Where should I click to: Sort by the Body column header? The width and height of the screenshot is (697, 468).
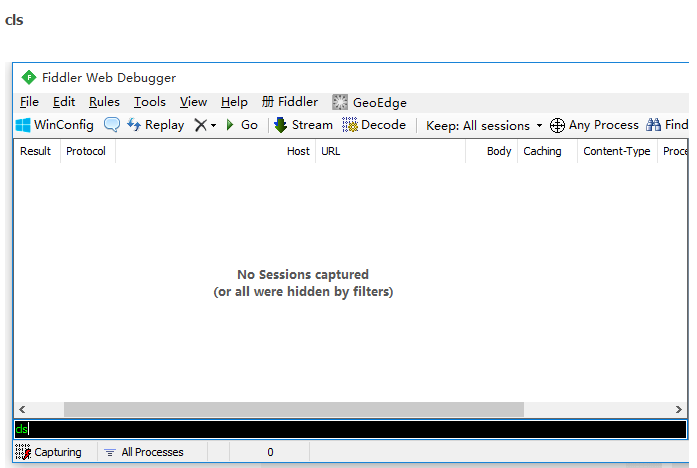pos(492,152)
